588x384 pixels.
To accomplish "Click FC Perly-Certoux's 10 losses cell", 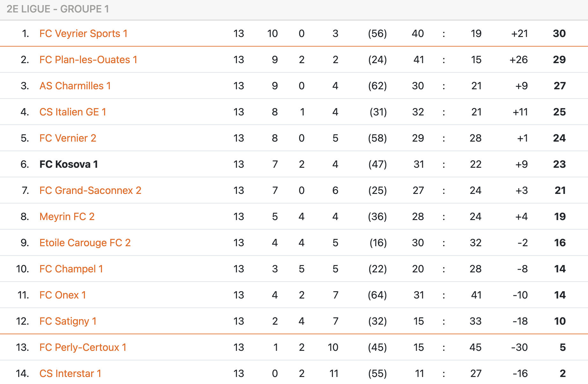I will click(333, 347).
